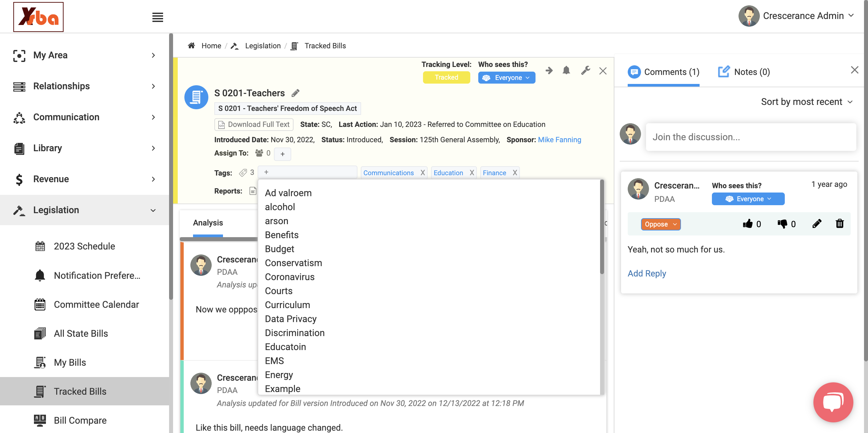This screenshot has height=433, width=868.
Task: Click the blue bill document icon
Action: pos(196,98)
